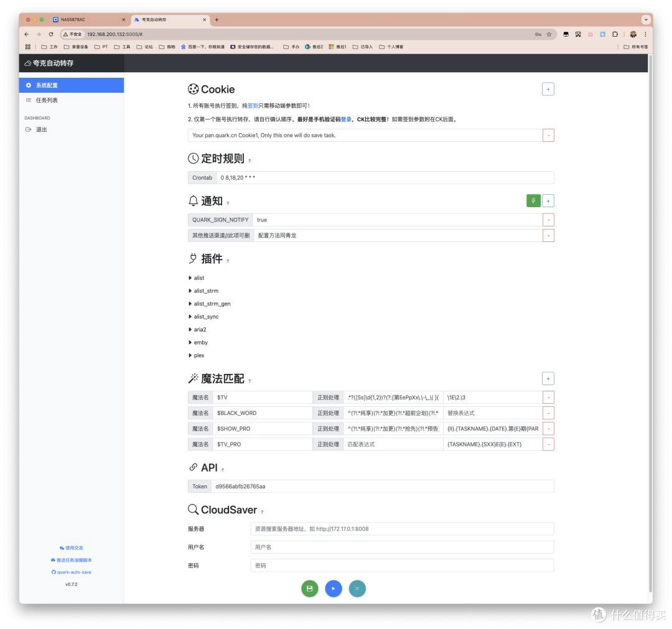Click the green notification test button
672x629 pixels.
pyautogui.click(x=533, y=200)
